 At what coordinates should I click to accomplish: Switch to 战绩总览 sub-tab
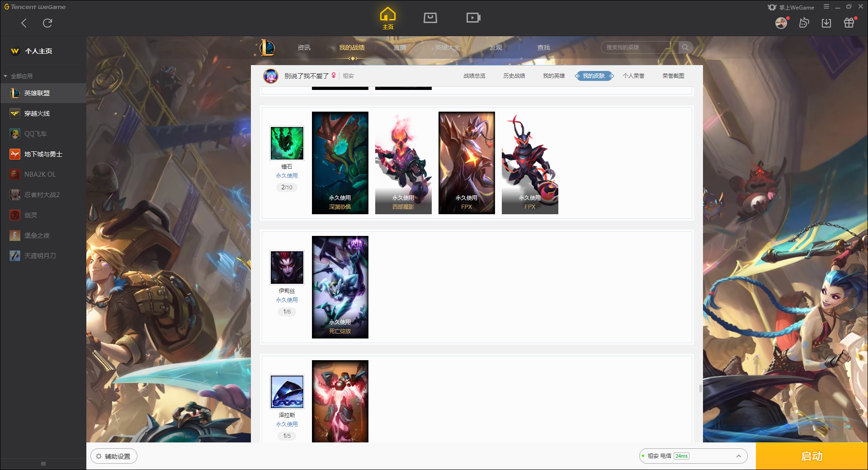(x=474, y=76)
